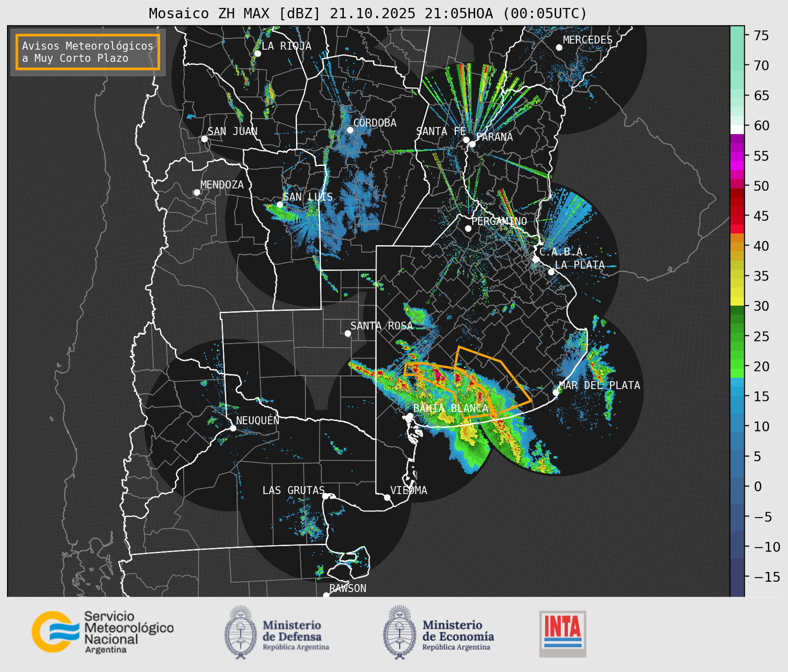This screenshot has height=672, width=788.
Task: Click the Avisos Meteorológicos a Muy Corto Plazo legend
Action: tap(88, 52)
